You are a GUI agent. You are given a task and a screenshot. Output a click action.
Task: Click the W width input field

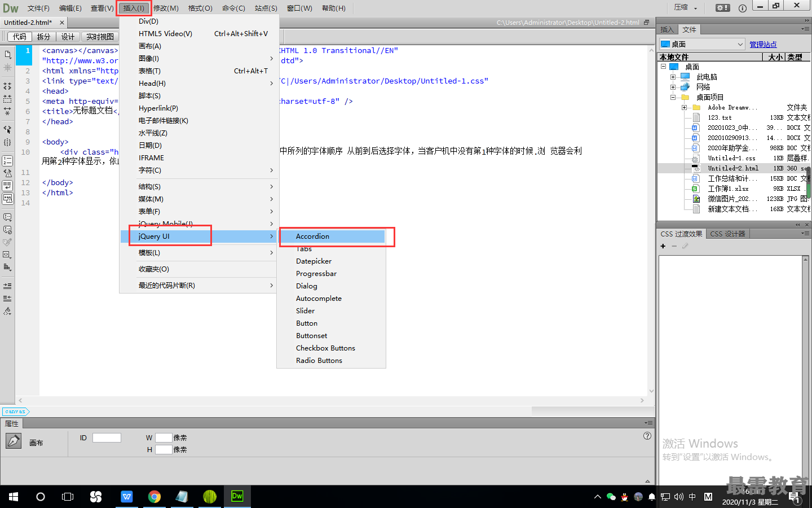pos(164,437)
